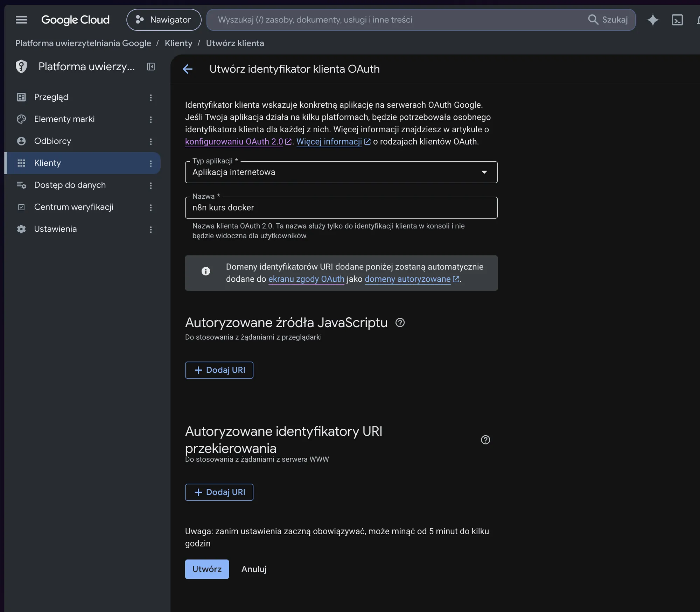Open three-dot options for Elementy marki
The height and width of the screenshot is (612, 700).
click(x=151, y=120)
